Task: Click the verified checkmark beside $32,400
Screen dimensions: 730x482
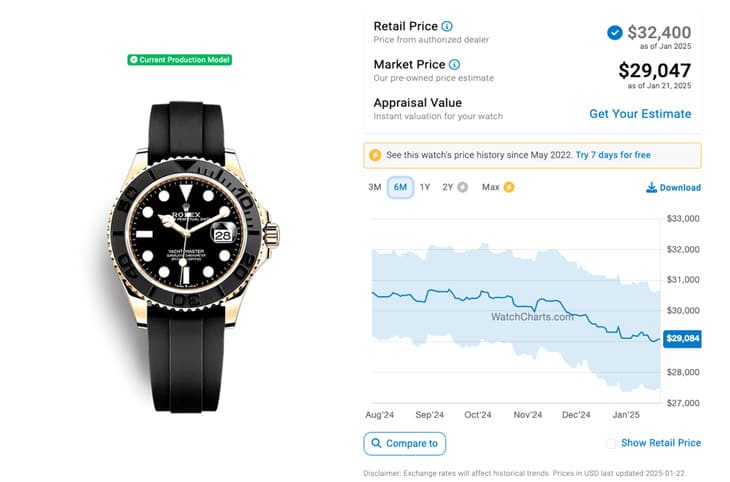Action: [x=614, y=32]
